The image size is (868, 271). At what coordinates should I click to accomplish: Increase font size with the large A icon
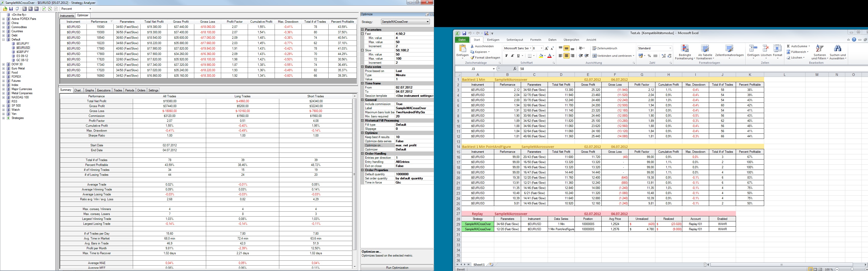546,49
